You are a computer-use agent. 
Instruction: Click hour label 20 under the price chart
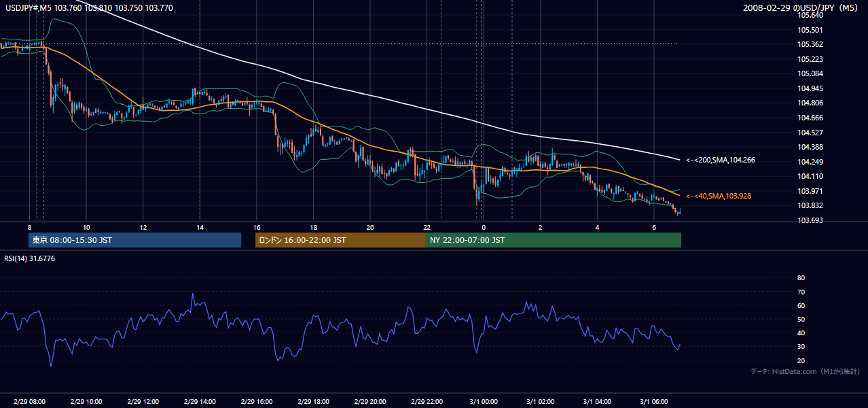coord(369,227)
